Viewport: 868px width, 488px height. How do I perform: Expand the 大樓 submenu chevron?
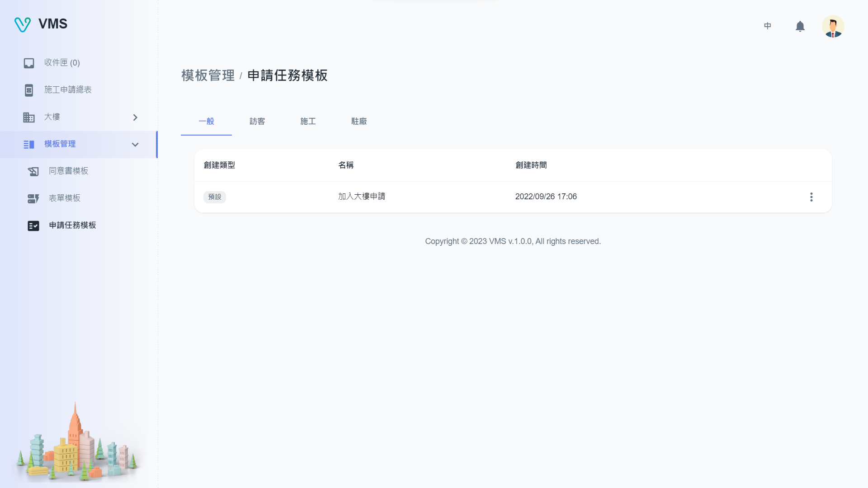pyautogui.click(x=135, y=117)
